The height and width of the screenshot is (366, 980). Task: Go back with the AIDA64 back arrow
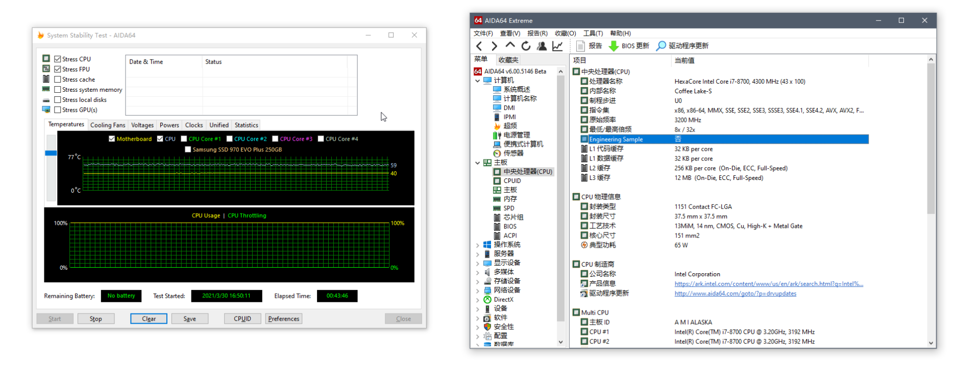(x=479, y=46)
